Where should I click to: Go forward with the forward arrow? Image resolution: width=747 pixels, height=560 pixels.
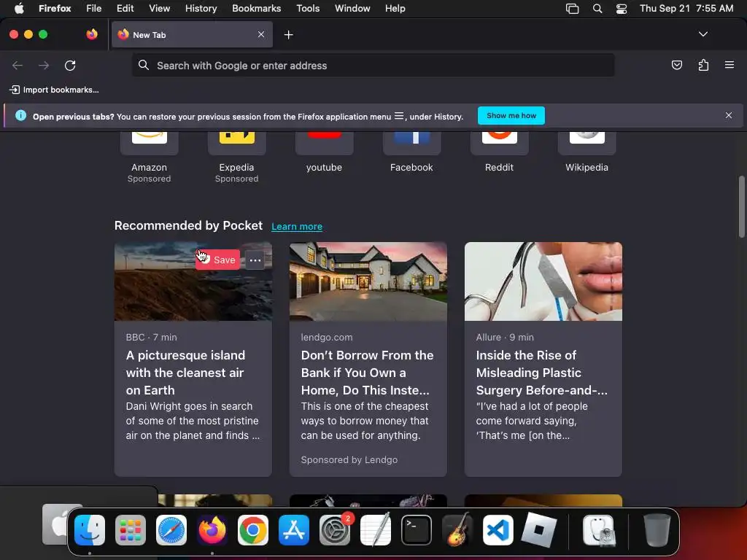pos(44,65)
